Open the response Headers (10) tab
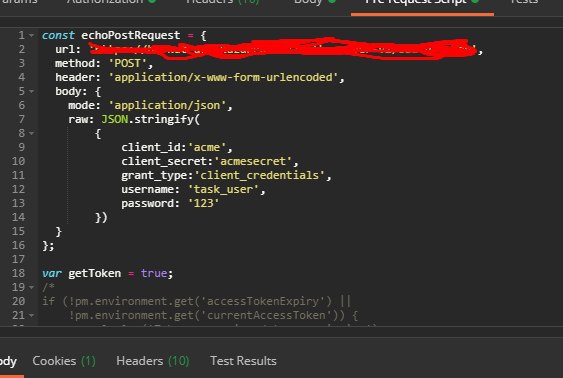The height and width of the screenshot is (378, 563). 153,361
